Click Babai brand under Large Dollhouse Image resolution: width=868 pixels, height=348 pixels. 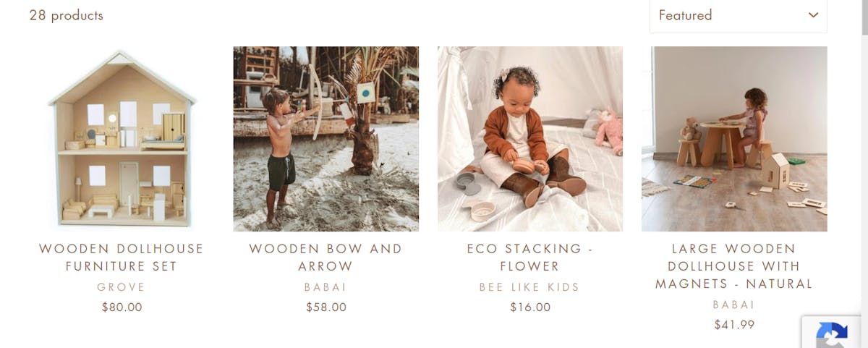[734, 305]
